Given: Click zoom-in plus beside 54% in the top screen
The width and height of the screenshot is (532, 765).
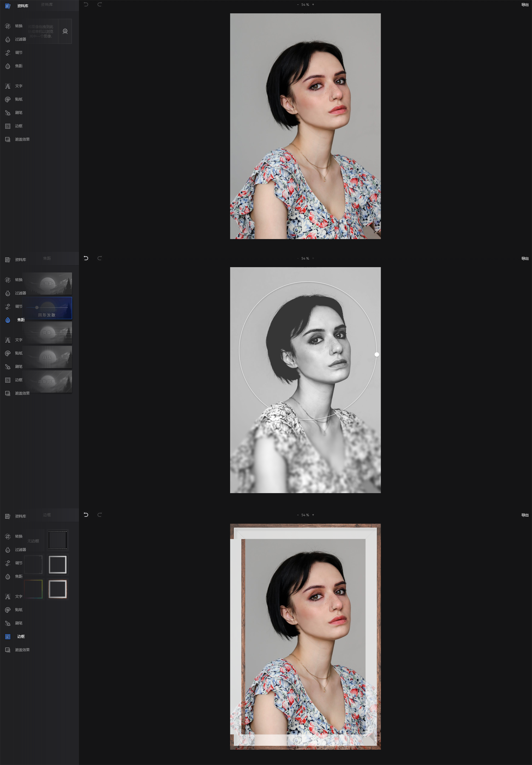Looking at the screenshot, I should pyautogui.click(x=313, y=5).
